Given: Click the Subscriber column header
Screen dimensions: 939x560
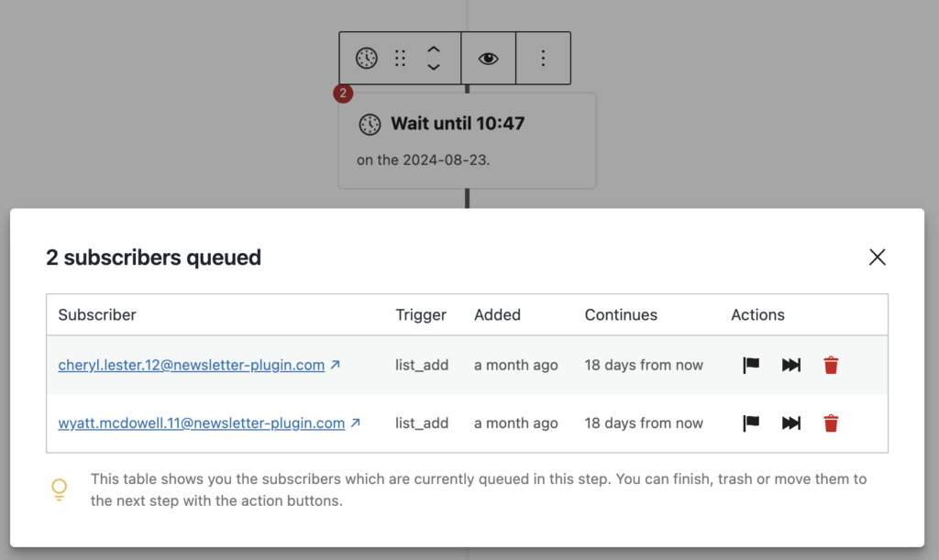Looking at the screenshot, I should coord(97,314).
